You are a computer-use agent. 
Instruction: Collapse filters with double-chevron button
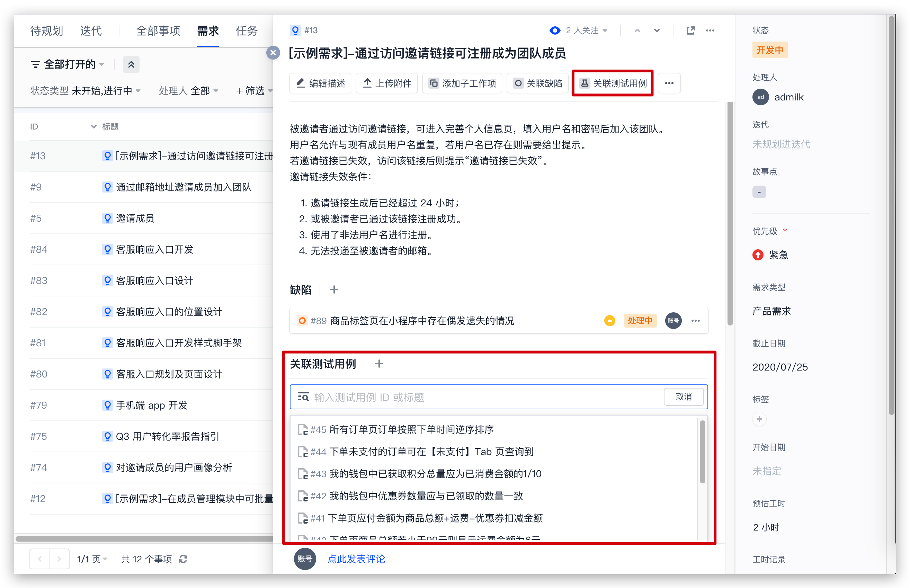pyautogui.click(x=131, y=64)
